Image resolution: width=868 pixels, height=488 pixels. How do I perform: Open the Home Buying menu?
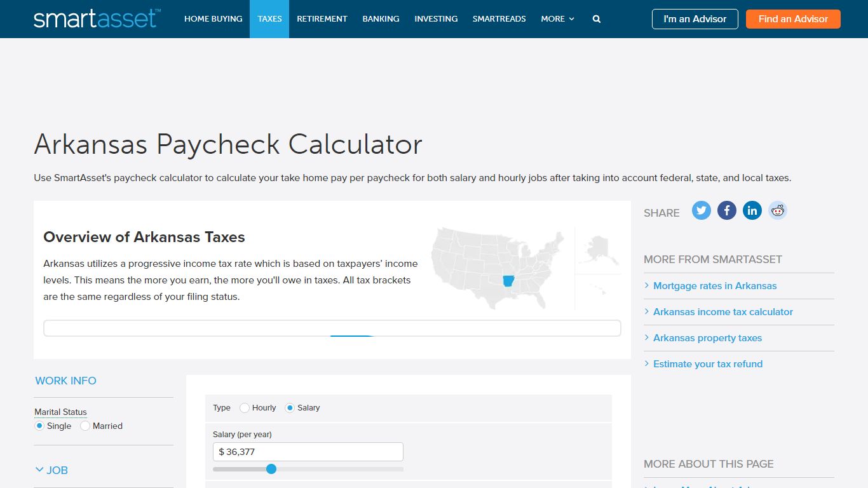[x=214, y=19]
